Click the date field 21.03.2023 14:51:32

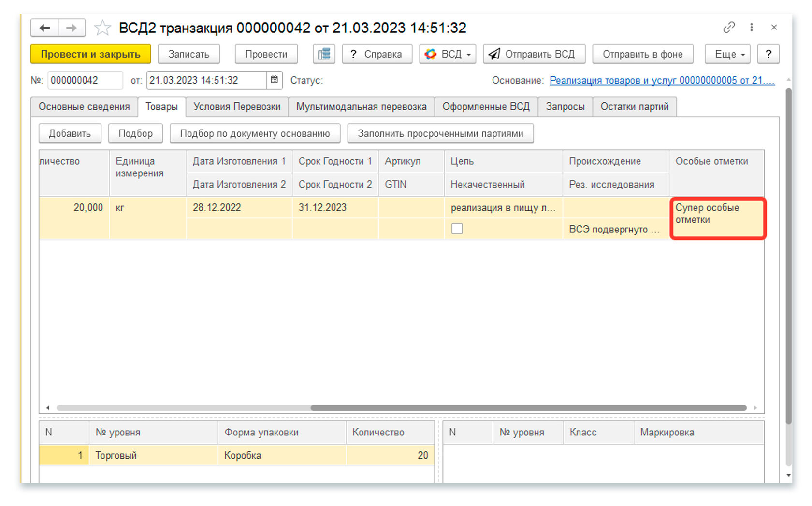click(x=207, y=80)
